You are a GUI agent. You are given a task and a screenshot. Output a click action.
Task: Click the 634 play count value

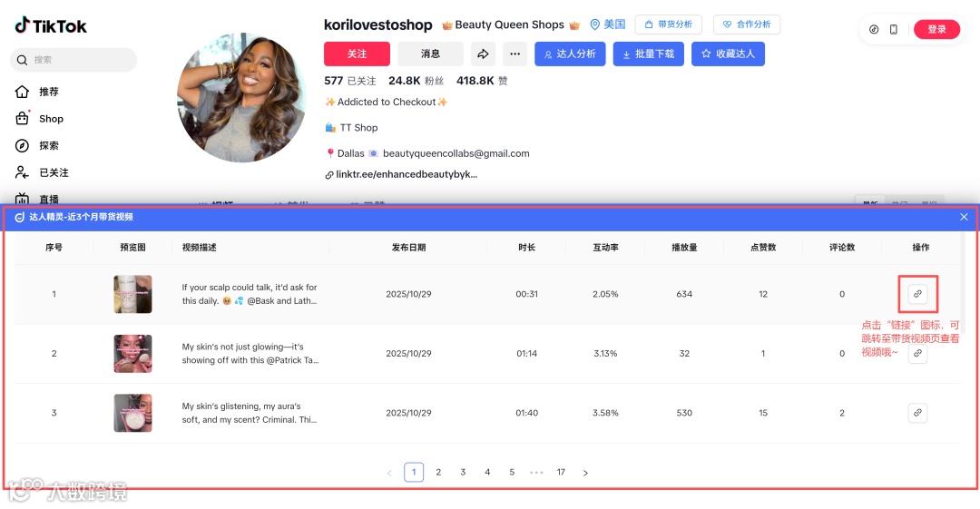[x=684, y=294]
